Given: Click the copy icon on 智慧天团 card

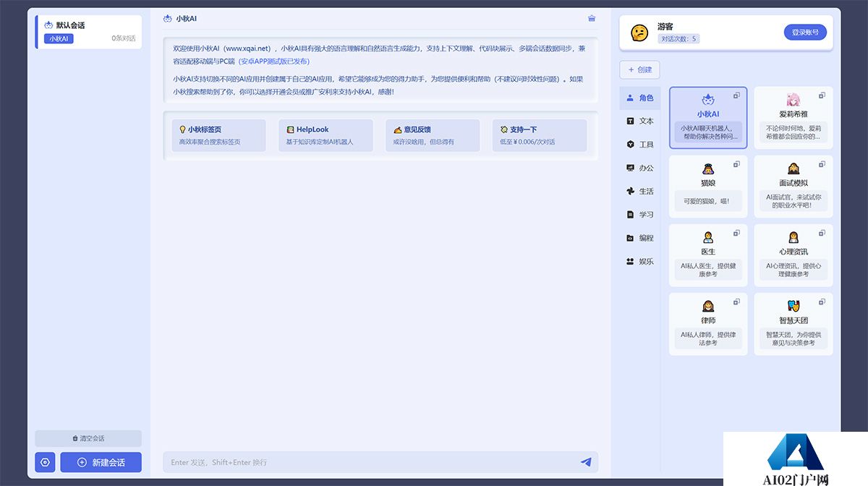Looking at the screenshot, I should pos(822,302).
